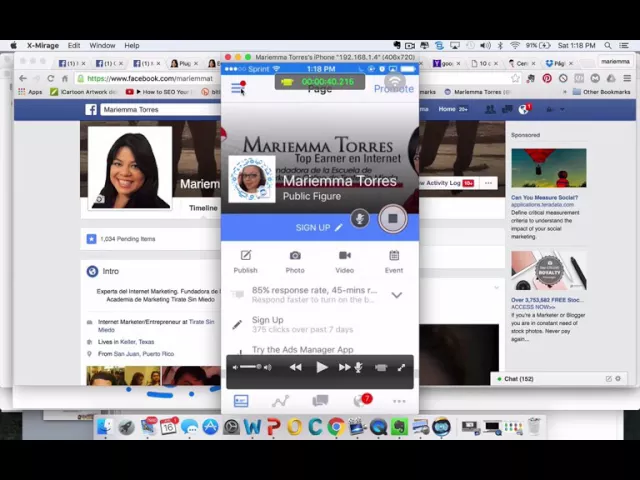Open the Other Bookmarks folder

601,92
